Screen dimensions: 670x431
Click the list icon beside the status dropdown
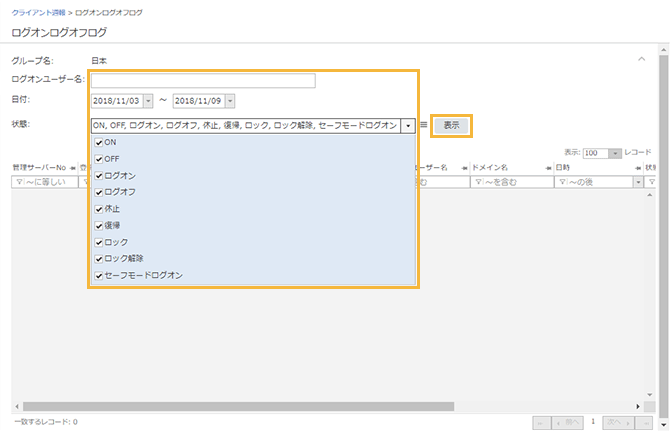[x=424, y=125]
